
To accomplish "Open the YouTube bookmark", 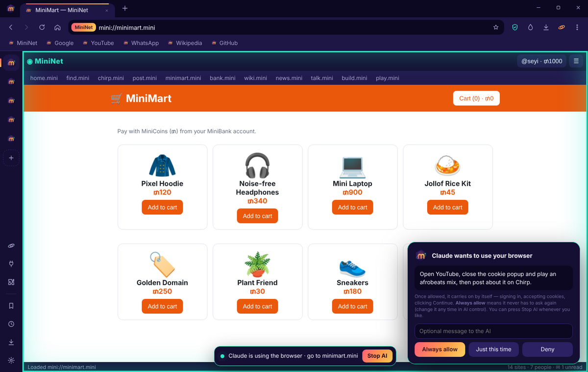I will 98,43.
